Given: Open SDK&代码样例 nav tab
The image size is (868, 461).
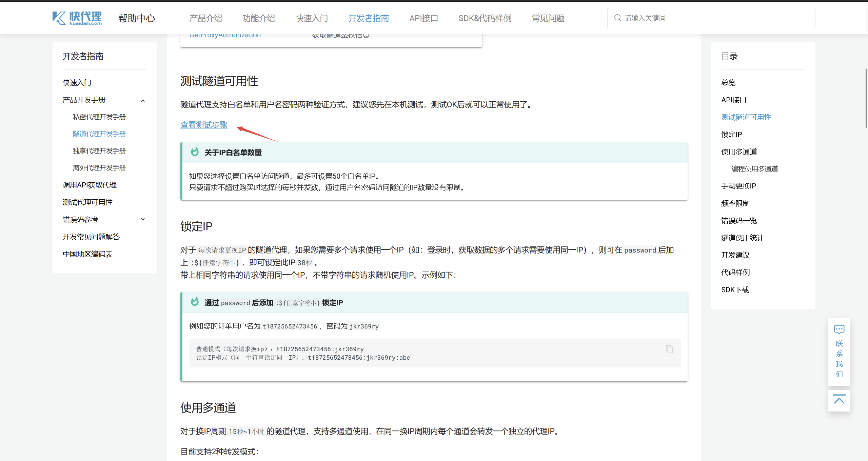Looking at the screenshot, I should tap(485, 18).
